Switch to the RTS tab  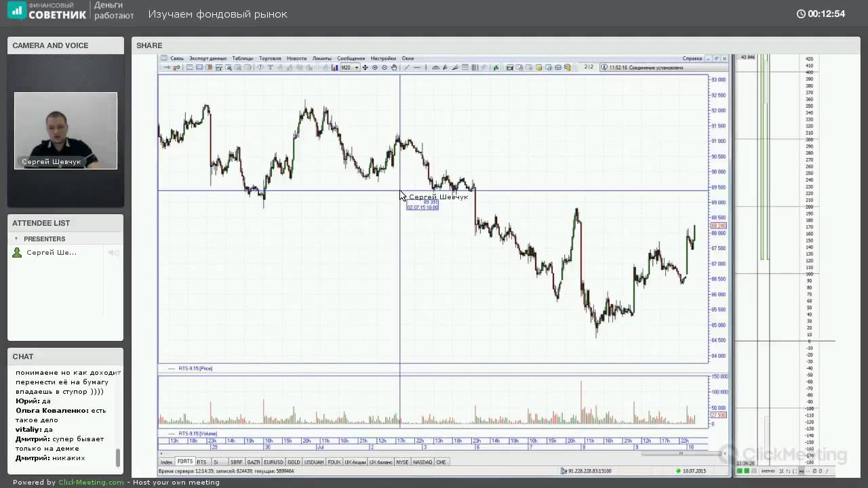201,462
